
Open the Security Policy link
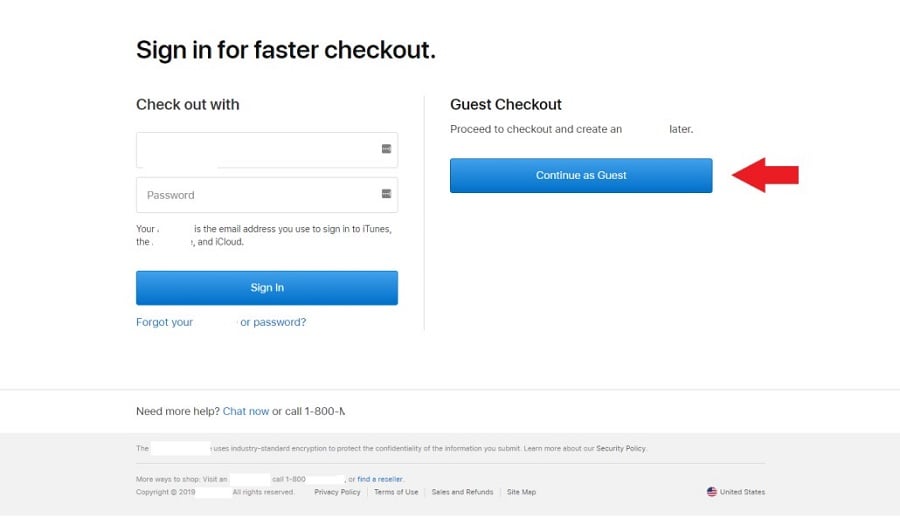(621, 449)
